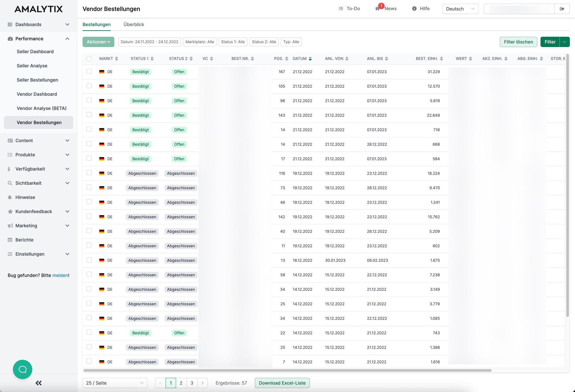Viewport: 575px width, 392px height.
Task: Click Download Excel-Liste button
Action: 282,383
